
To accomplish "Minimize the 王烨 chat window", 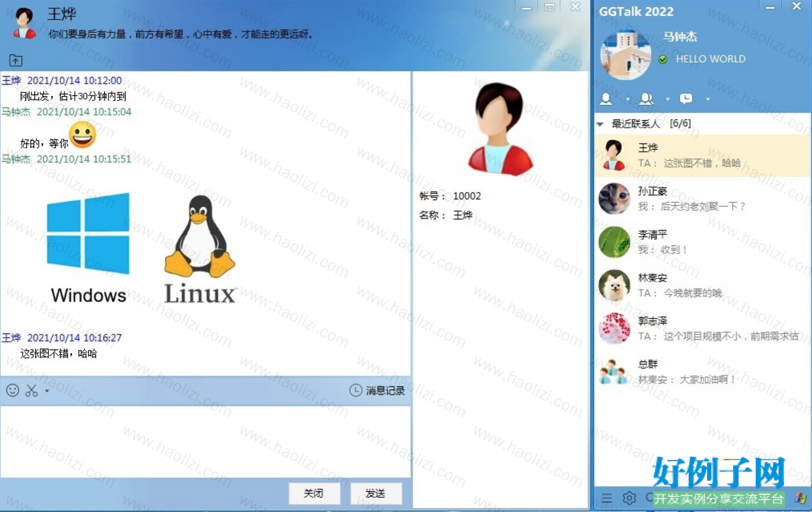I will tap(526, 8).
